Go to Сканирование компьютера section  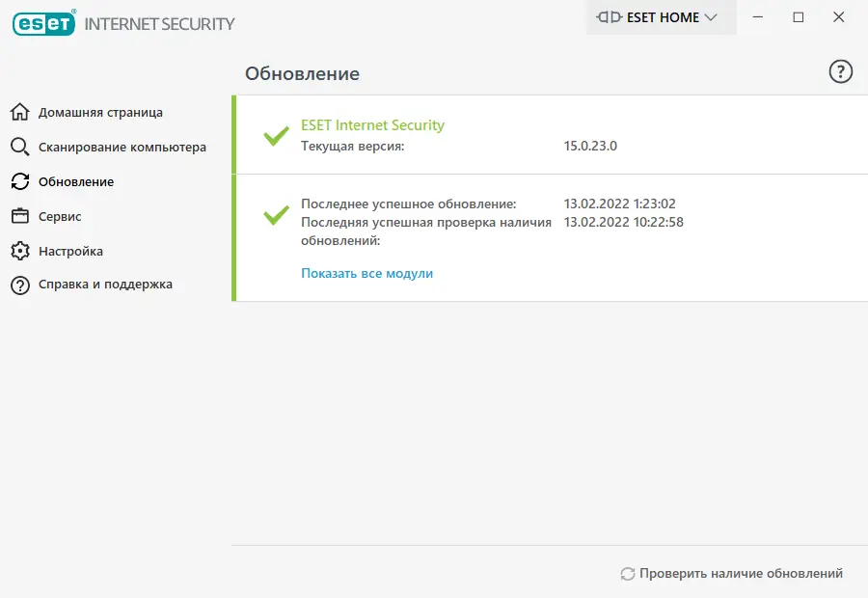click(x=122, y=147)
